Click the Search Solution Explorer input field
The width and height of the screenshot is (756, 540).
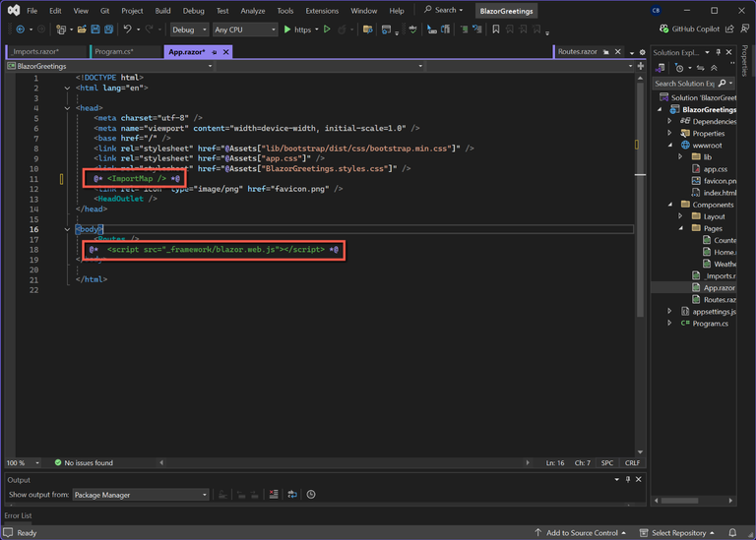684,84
